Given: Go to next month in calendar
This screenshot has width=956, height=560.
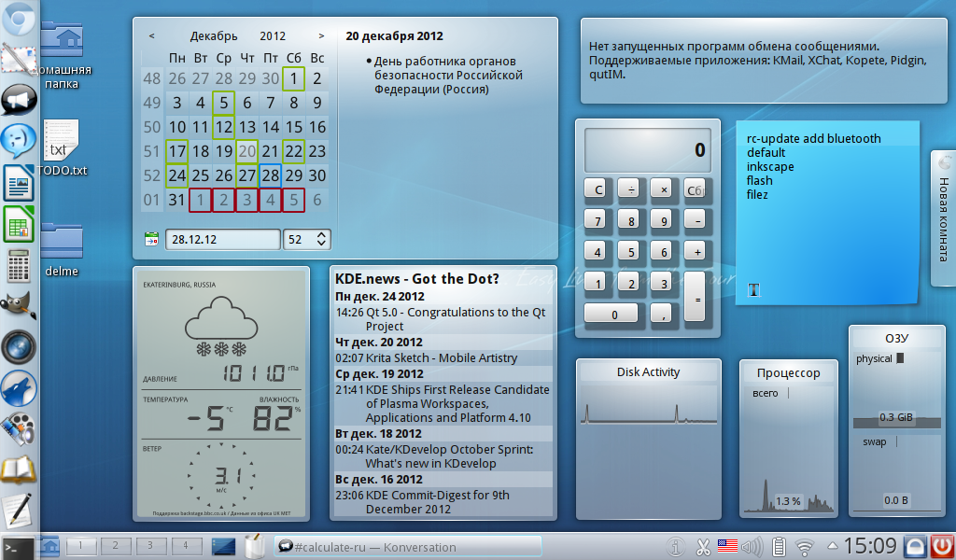Looking at the screenshot, I should coord(321,36).
